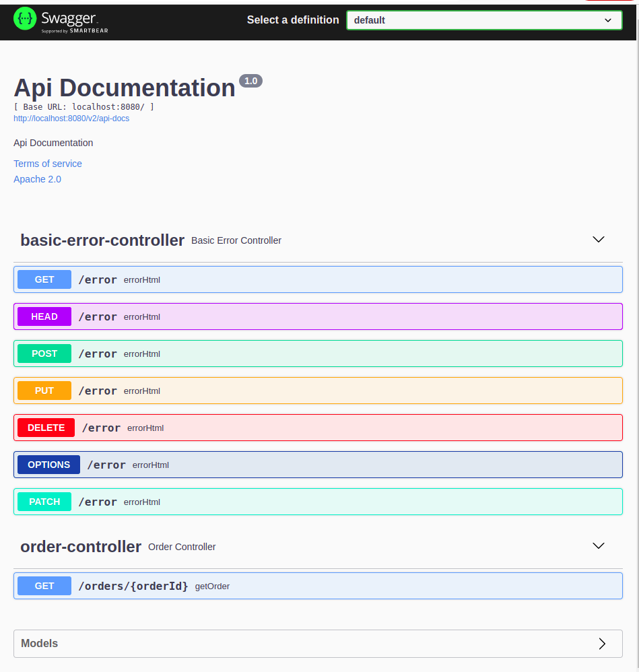Click the red DELETE badge

[45, 428]
